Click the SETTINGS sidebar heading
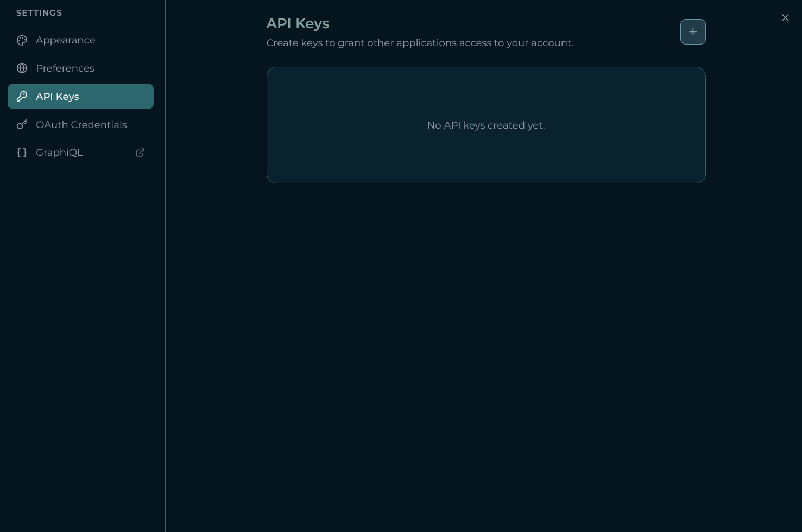The height and width of the screenshot is (532, 802). (x=39, y=13)
